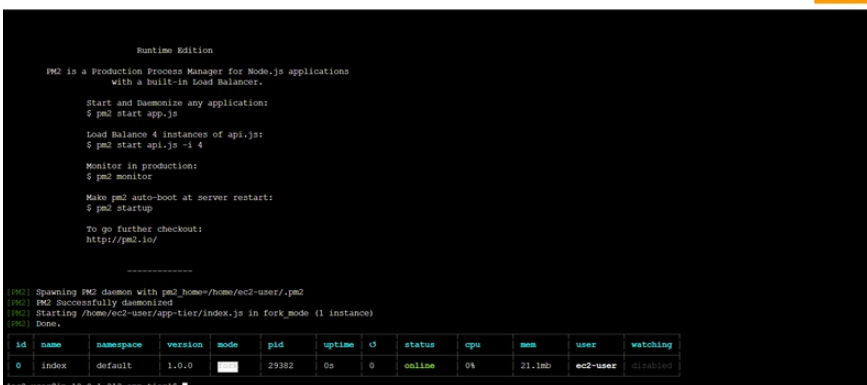Click "Make pm2 auto-boot at server restart:" line
The height and width of the screenshot is (385, 867).
tap(179, 198)
